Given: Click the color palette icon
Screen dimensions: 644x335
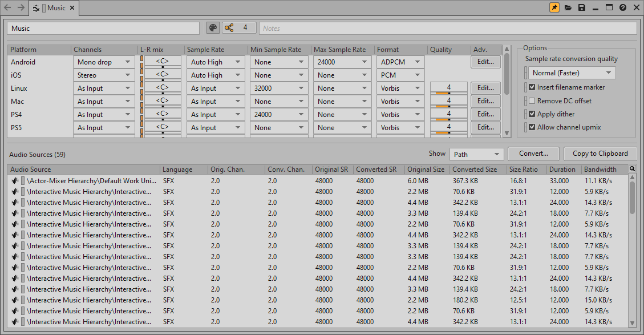Looking at the screenshot, I should (x=212, y=28).
